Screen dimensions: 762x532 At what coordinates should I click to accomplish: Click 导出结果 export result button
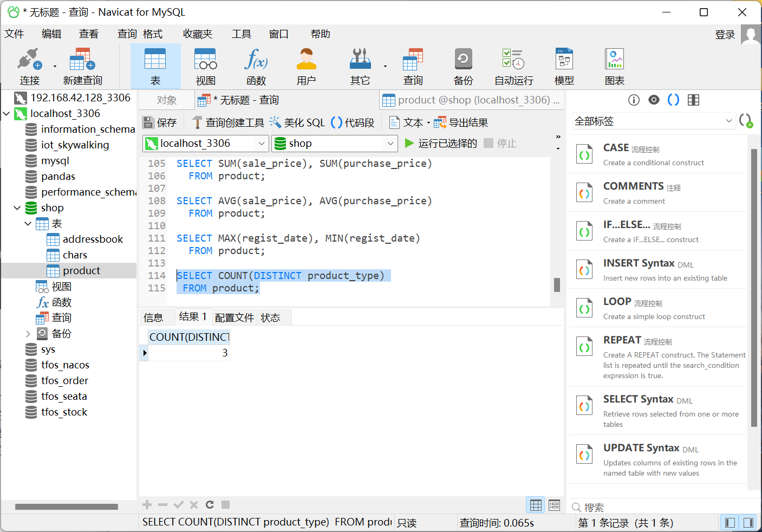pos(461,123)
